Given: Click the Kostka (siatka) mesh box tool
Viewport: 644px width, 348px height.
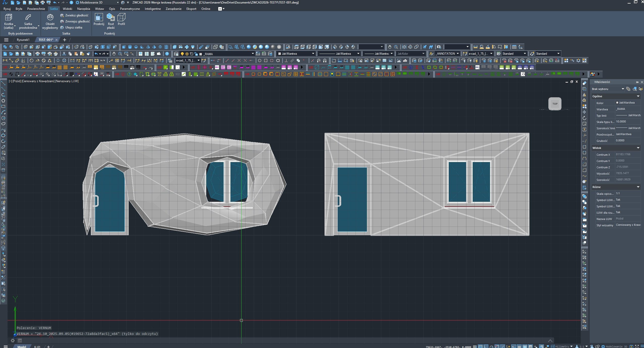Looking at the screenshot, I should [x=9, y=18].
